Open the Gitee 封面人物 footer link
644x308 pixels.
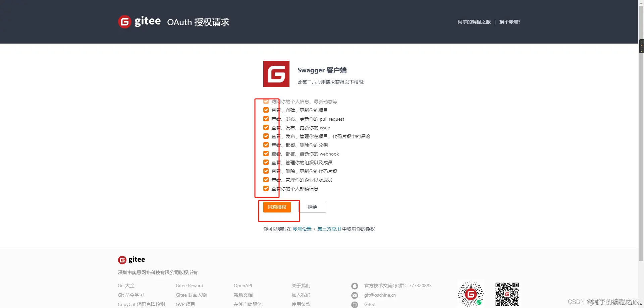[191, 295]
